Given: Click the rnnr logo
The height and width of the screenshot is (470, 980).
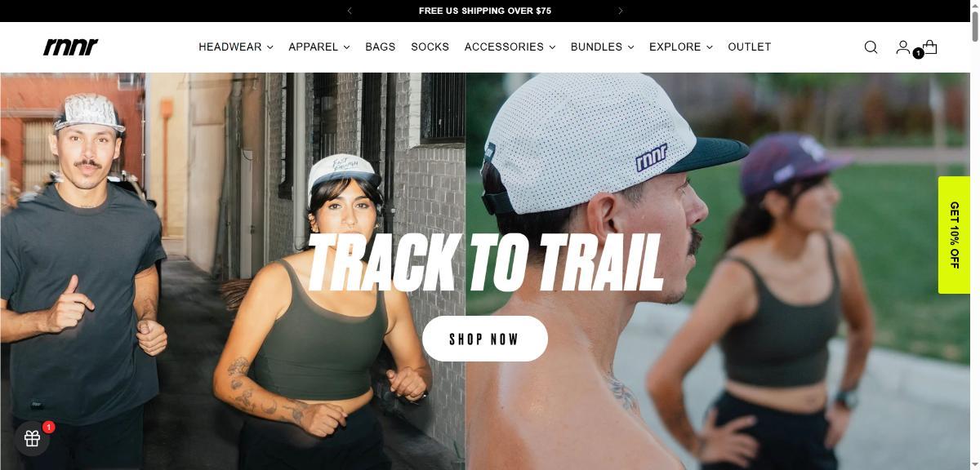Looking at the screenshot, I should click(70, 47).
